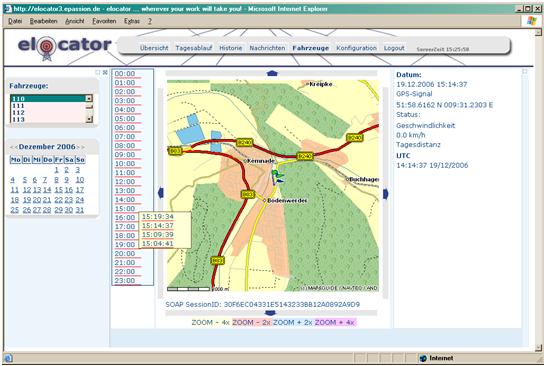Viewport: 546px width, 366px height.
Task: Choose the 12:00 hour in timeline
Action: pos(125,182)
